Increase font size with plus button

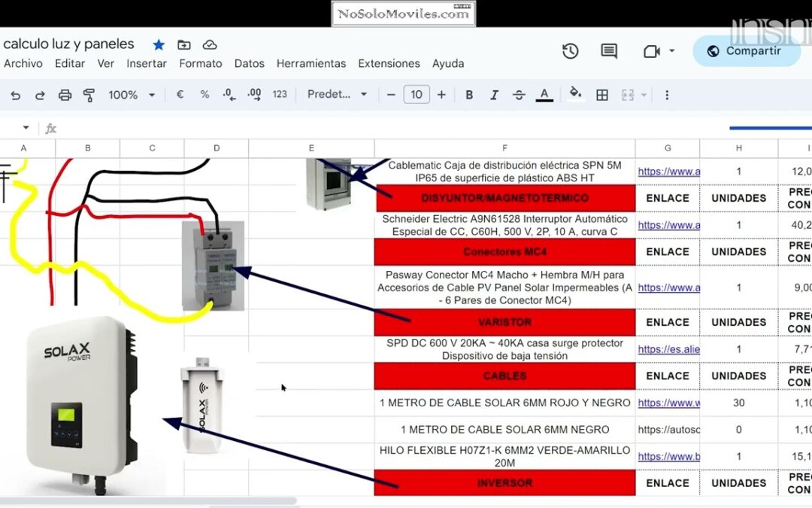tap(441, 95)
